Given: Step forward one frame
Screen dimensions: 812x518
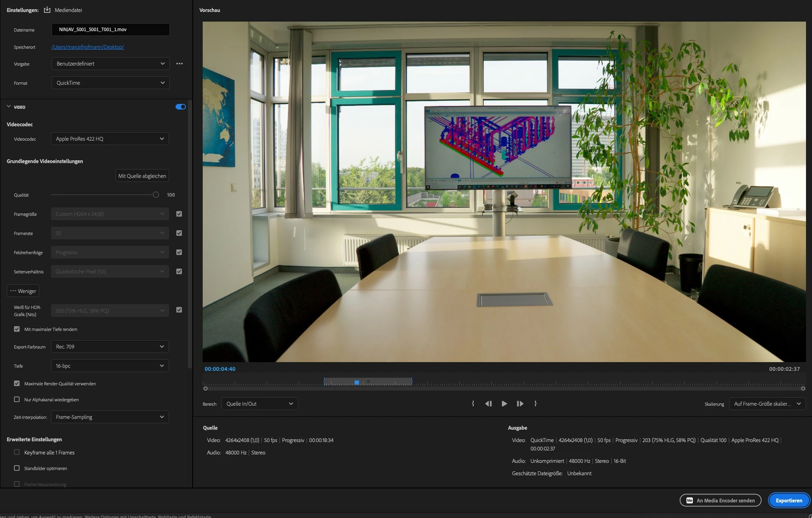Looking at the screenshot, I should click(520, 404).
